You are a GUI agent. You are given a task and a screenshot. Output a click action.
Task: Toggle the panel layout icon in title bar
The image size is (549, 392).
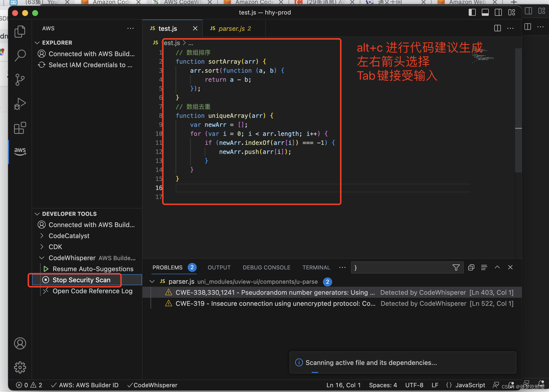485,12
